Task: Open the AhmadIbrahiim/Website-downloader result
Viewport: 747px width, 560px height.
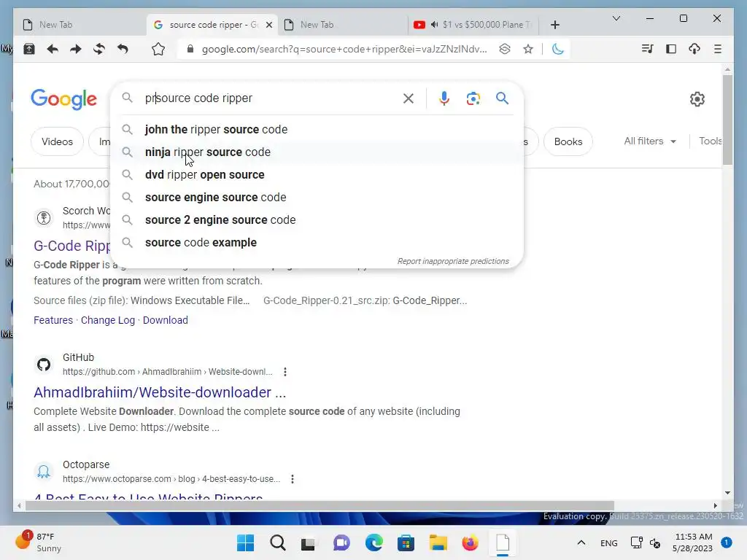Action: point(160,392)
